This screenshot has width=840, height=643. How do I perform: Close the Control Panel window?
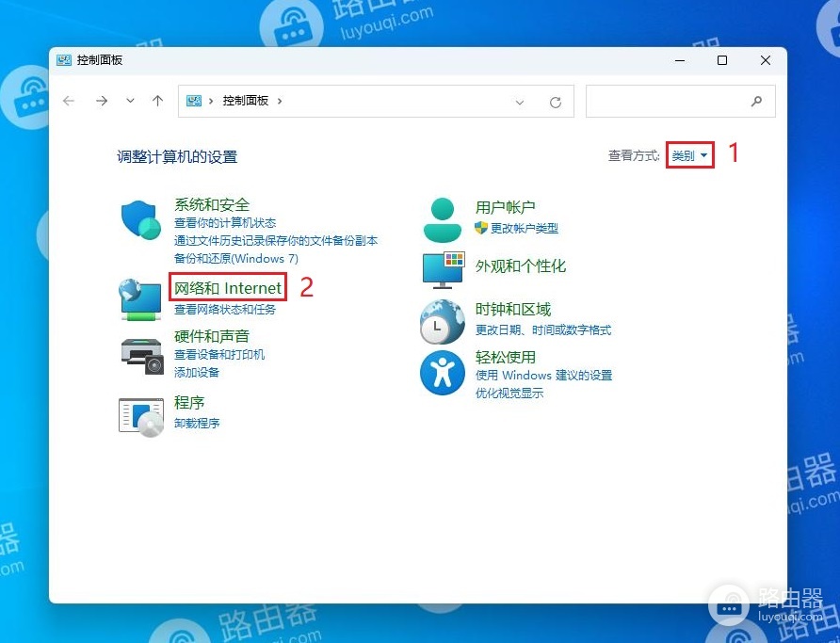pyautogui.click(x=766, y=60)
